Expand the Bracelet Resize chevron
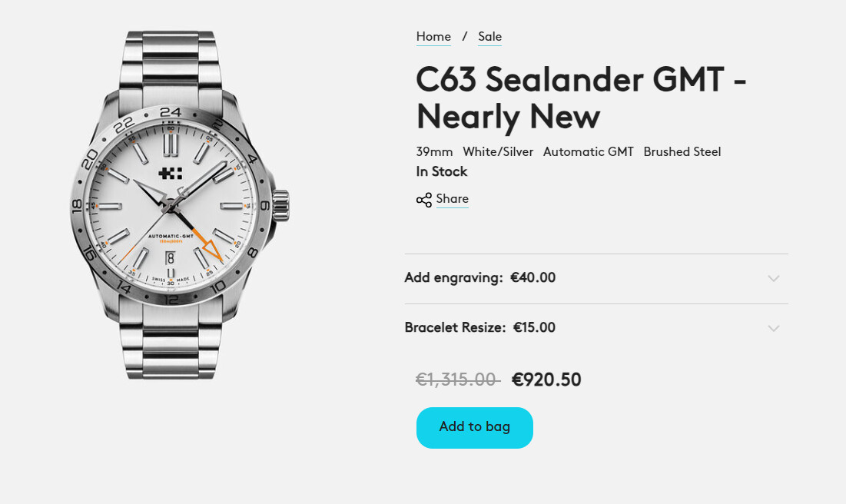 point(774,328)
